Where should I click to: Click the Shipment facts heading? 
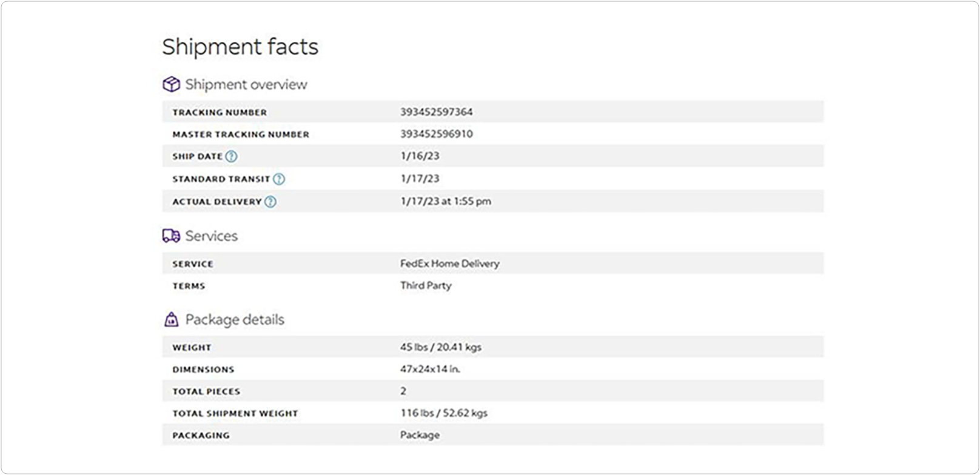coord(240,47)
